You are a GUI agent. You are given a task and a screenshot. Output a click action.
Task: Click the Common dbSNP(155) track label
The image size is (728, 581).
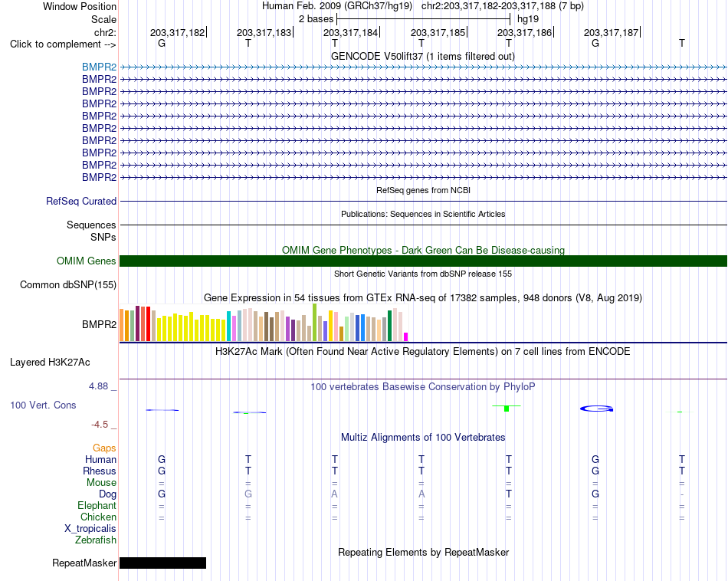point(68,284)
